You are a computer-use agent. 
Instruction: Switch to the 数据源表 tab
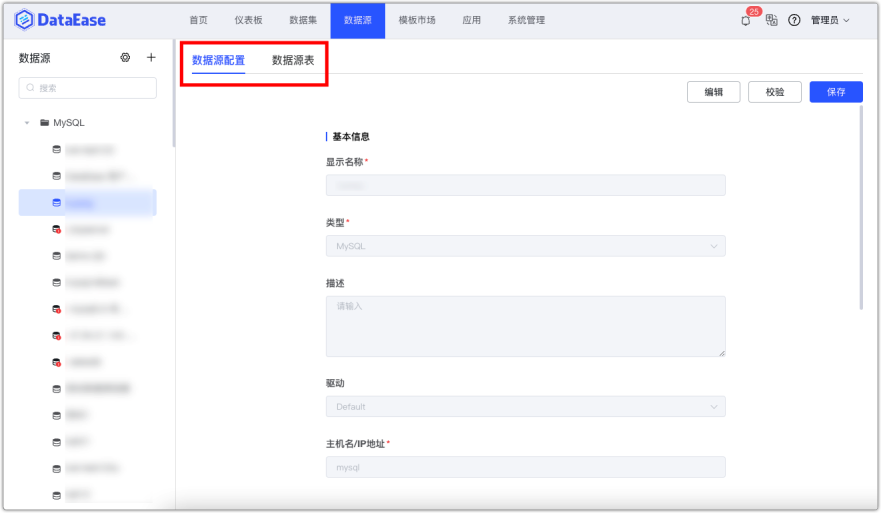[293, 61]
